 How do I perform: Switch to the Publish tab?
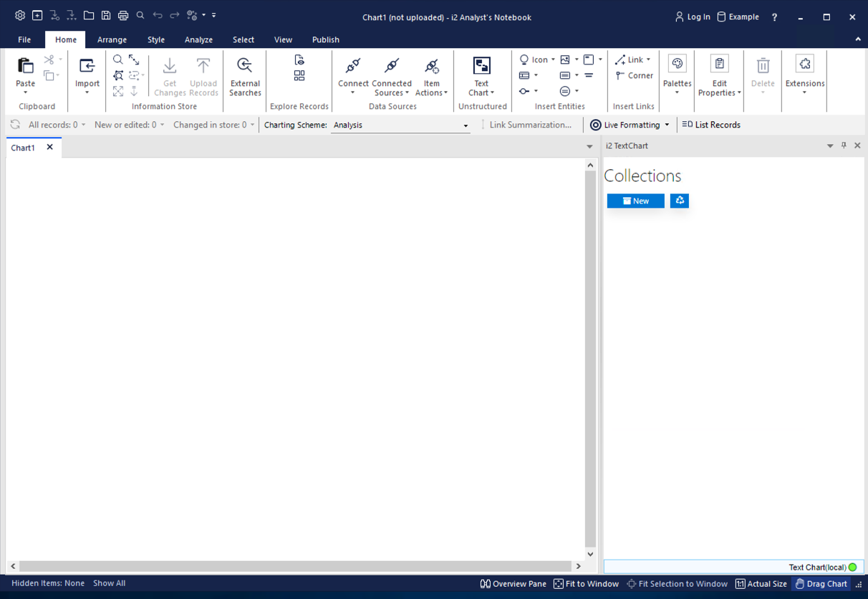pos(326,40)
